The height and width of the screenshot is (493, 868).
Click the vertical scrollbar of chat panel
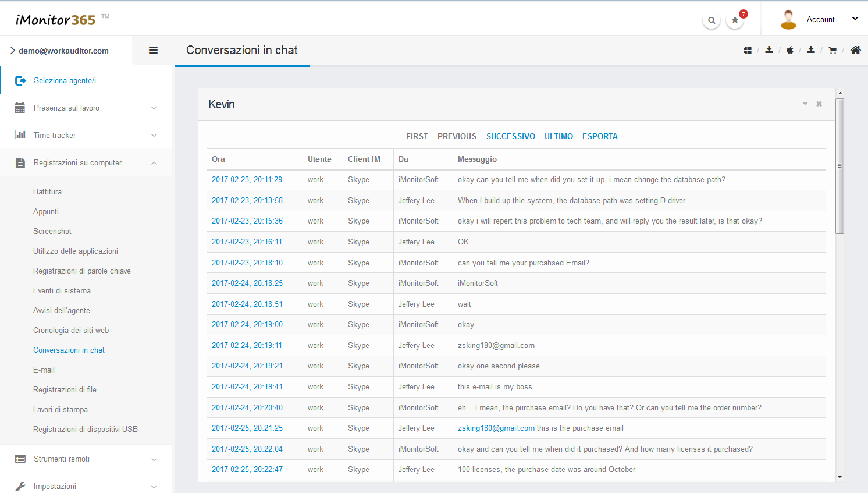(x=839, y=166)
